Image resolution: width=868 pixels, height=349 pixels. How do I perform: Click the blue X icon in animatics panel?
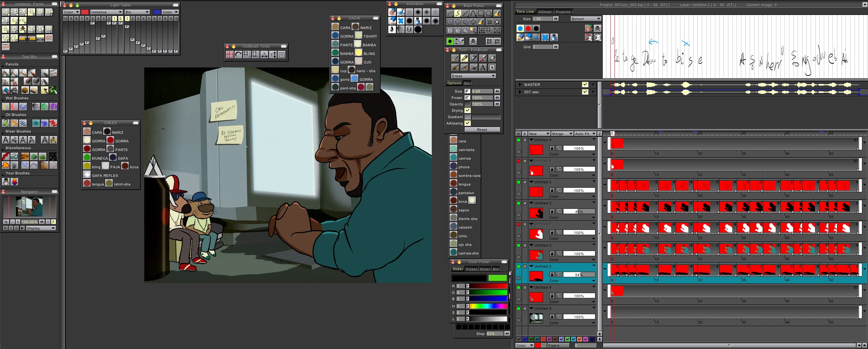(401, 21)
